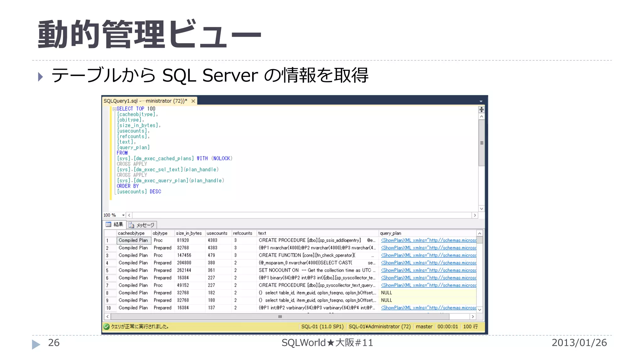Click the SQL-01¥Administrator (72) status entry
Viewport: 644px width, 362px height.
(380, 327)
